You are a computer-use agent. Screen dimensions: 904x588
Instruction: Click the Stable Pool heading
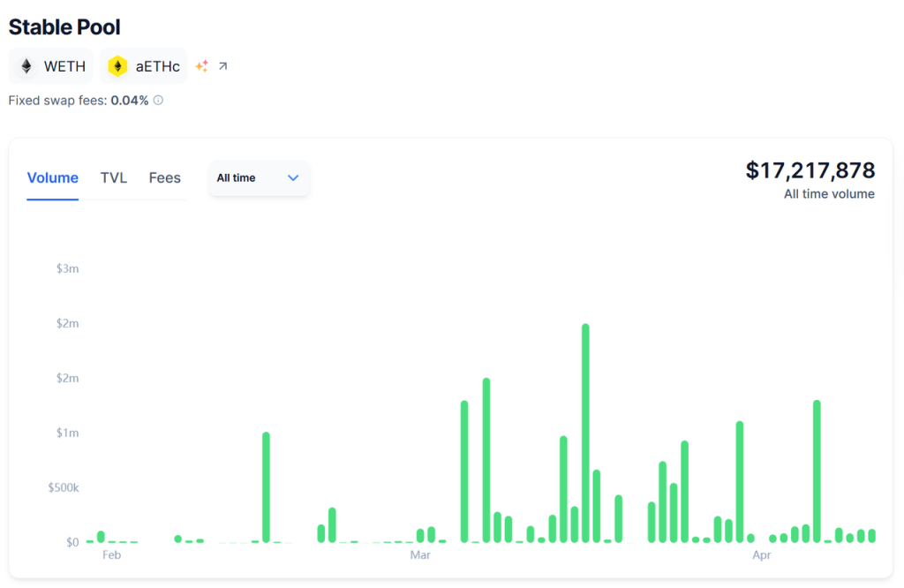[64, 27]
